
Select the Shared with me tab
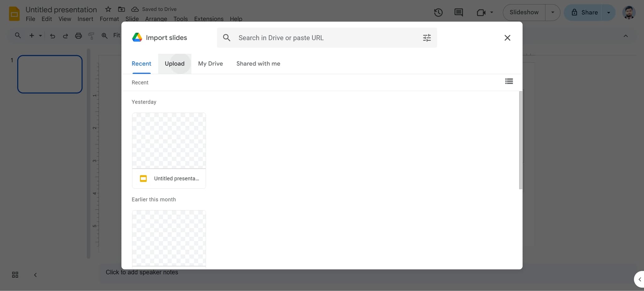258,64
